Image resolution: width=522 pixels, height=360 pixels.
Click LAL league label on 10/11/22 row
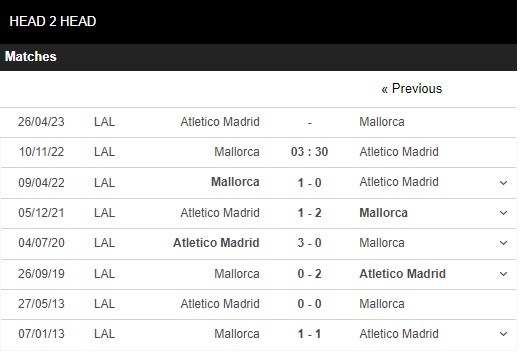pos(104,152)
